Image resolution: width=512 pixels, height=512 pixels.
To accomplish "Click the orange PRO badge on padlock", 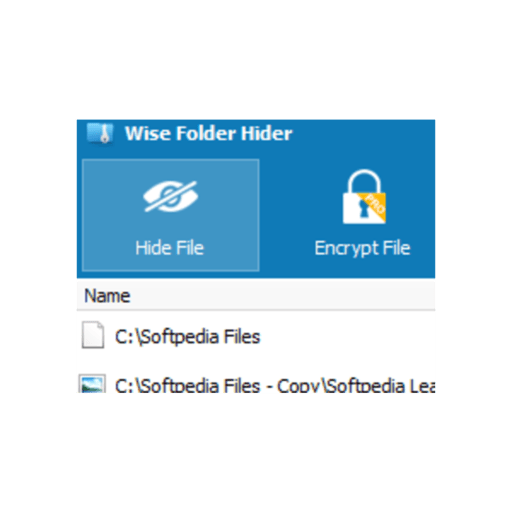I will (x=375, y=206).
